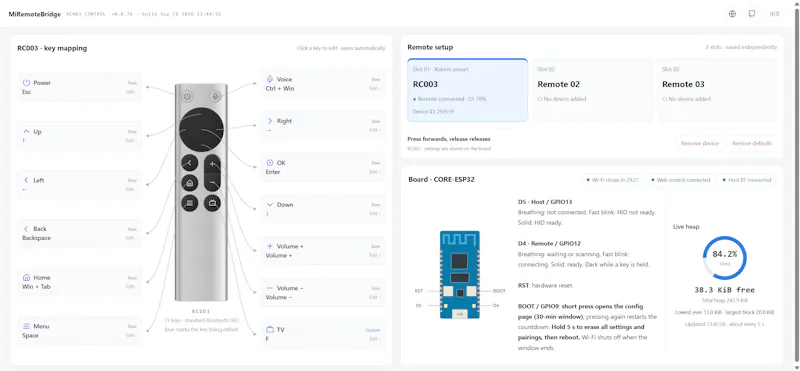Switch language with the 中文 button

(x=774, y=14)
